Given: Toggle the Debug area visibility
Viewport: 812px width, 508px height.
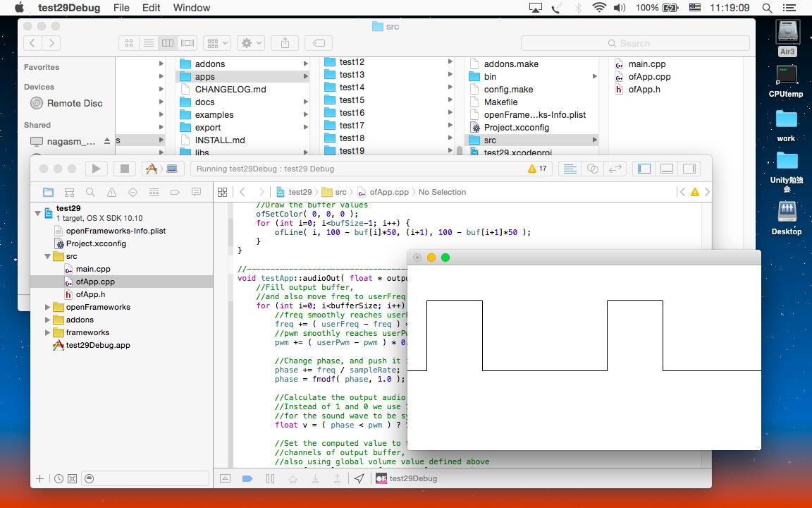Looking at the screenshot, I should click(x=667, y=169).
